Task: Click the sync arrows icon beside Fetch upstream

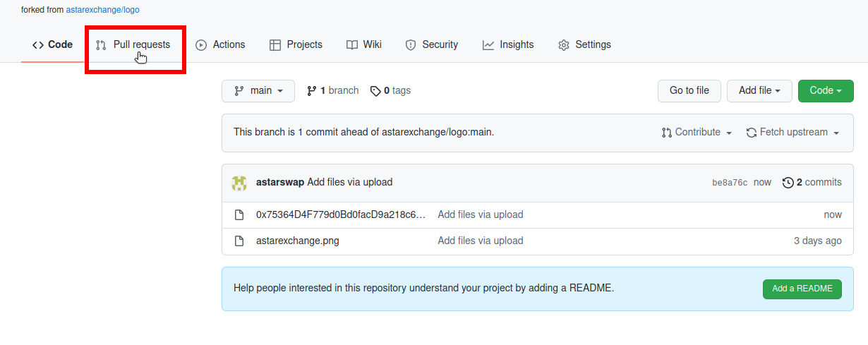Action: pos(752,133)
